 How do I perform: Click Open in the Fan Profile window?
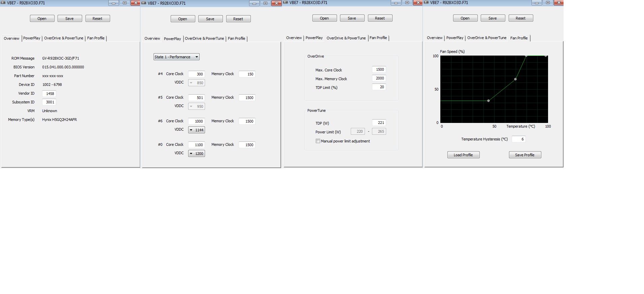(465, 18)
